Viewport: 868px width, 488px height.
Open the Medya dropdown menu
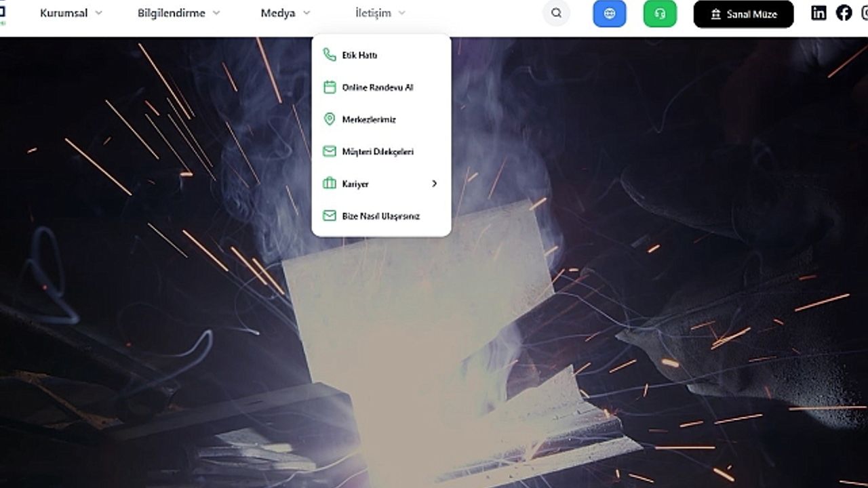pyautogui.click(x=285, y=13)
